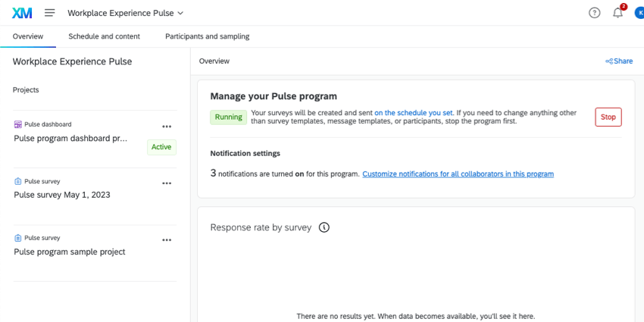Open 'on the schedule you set' link
Image resolution: width=644 pixels, height=322 pixels.
click(x=414, y=112)
